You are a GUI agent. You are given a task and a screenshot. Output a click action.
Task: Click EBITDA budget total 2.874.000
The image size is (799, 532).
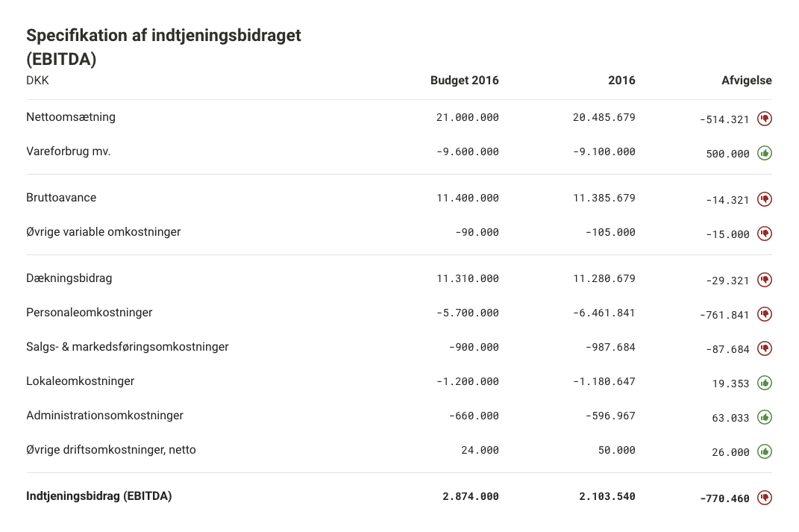(470, 497)
